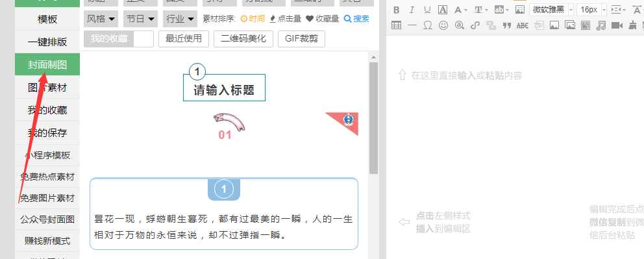Click the video camera insert icon
Screen dimensions: 644x259
617,25
